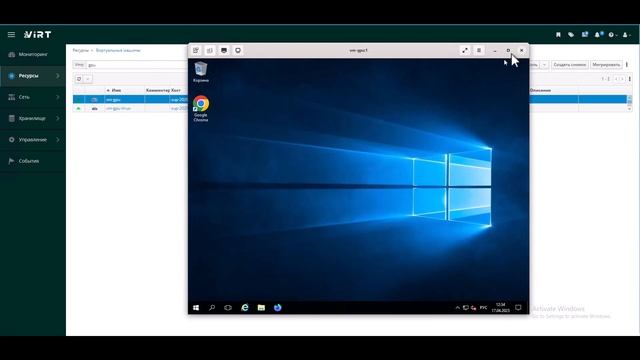
Task: Click the Виртуальные машины breadcrumb link
Action: click(x=118, y=50)
